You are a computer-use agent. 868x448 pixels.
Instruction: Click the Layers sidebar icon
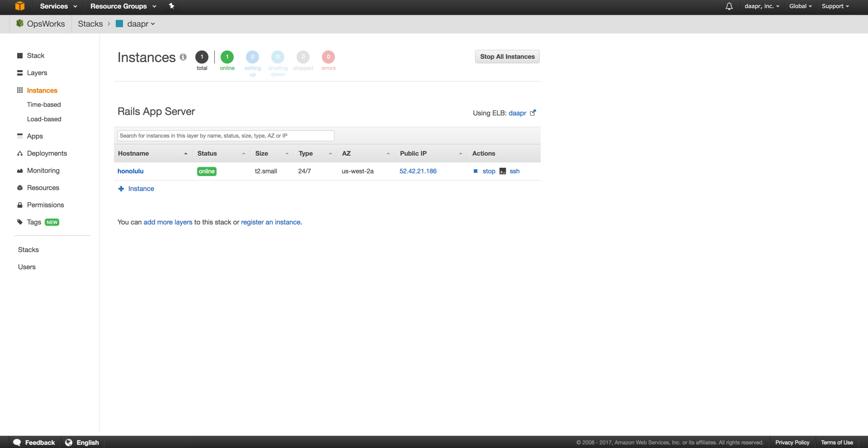pos(20,73)
